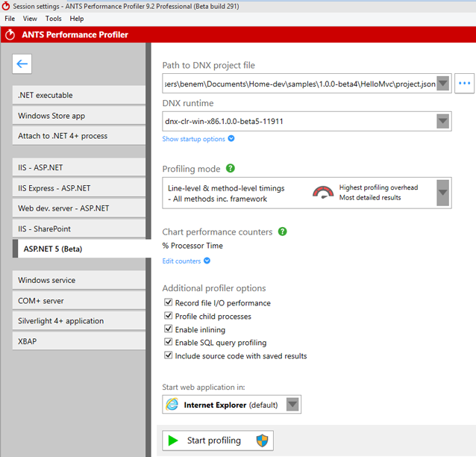Click the title bar ANTS application icon
Screen dimensions: 476x457
(6, 6)
